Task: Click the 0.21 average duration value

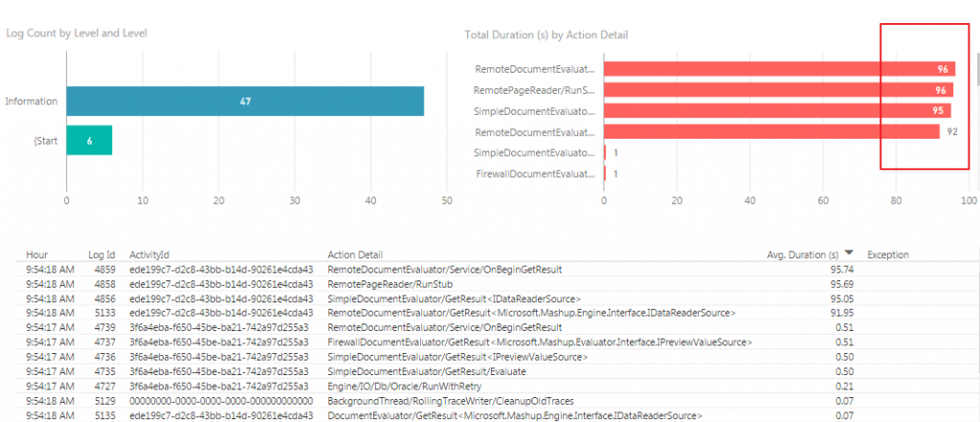Action: click(x=844, y=387)
